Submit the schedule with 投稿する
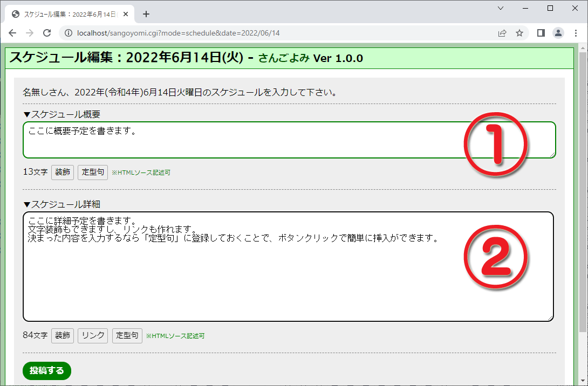Image resolution: width=588 pixels, height=386 pixels. [x=47, y=370]
